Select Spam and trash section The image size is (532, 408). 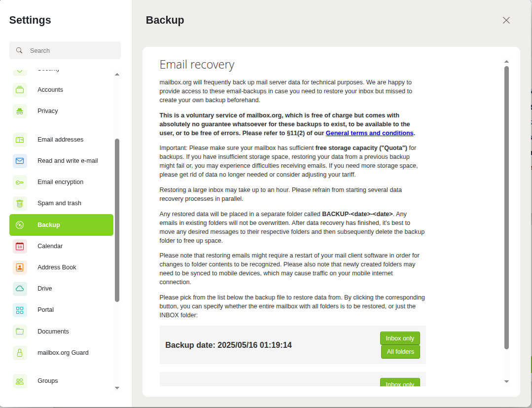[62, 203]
